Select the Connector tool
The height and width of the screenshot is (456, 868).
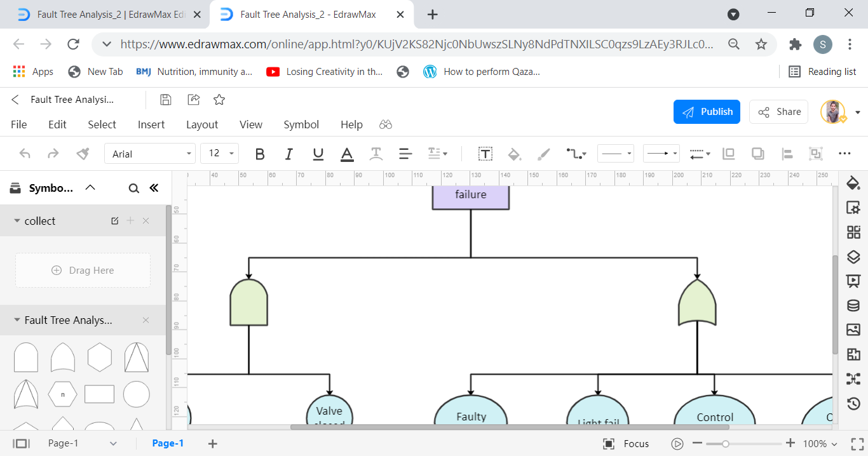click(576, 154)
